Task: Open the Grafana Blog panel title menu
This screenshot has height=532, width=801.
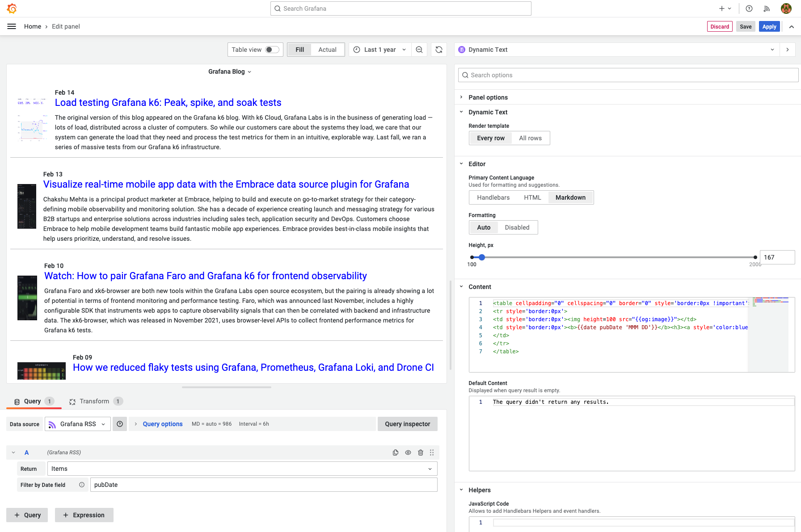Action: 230,71
